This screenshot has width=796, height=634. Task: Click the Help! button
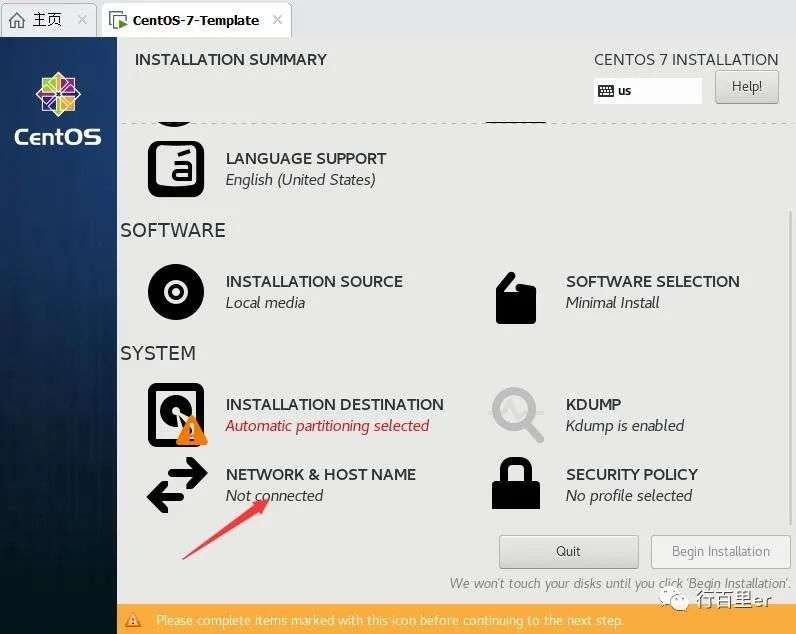(747, 87)
